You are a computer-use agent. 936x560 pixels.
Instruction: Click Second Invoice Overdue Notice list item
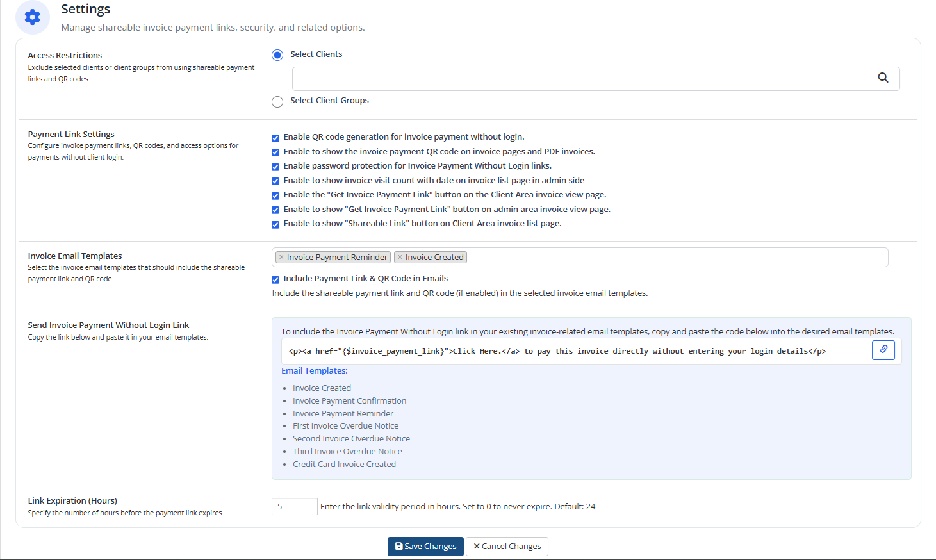click(x=351, y=438)
